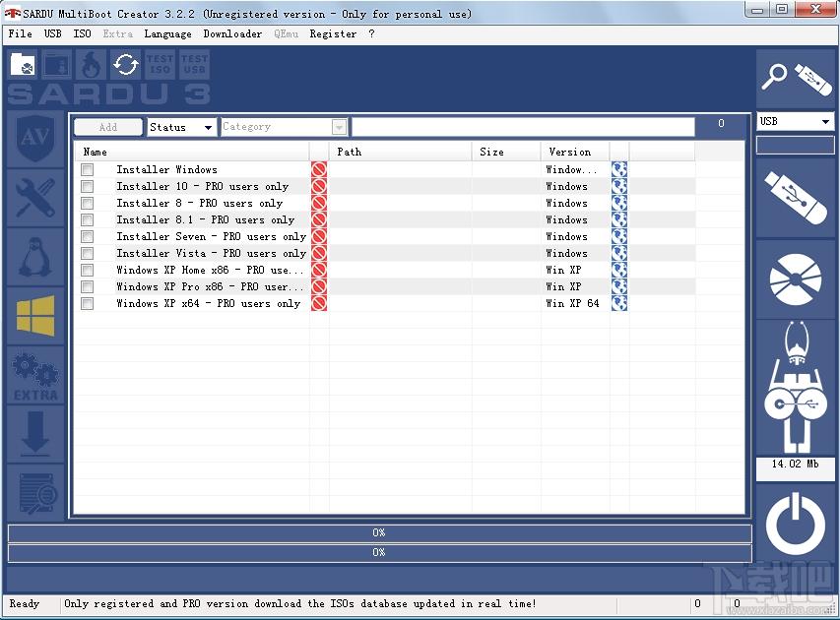Click the refresh arrows toolbar icon
840x620 pixels.
pos(126,65)
